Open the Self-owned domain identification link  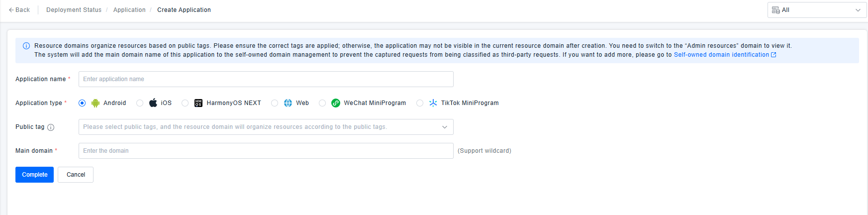click(721, 55)
